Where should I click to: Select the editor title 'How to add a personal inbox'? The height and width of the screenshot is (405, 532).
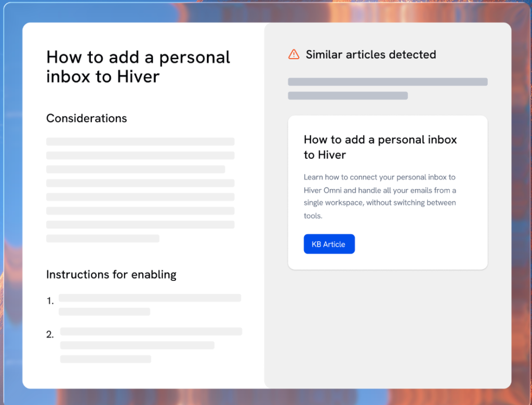pyautogui.click(x=138, y=67)
